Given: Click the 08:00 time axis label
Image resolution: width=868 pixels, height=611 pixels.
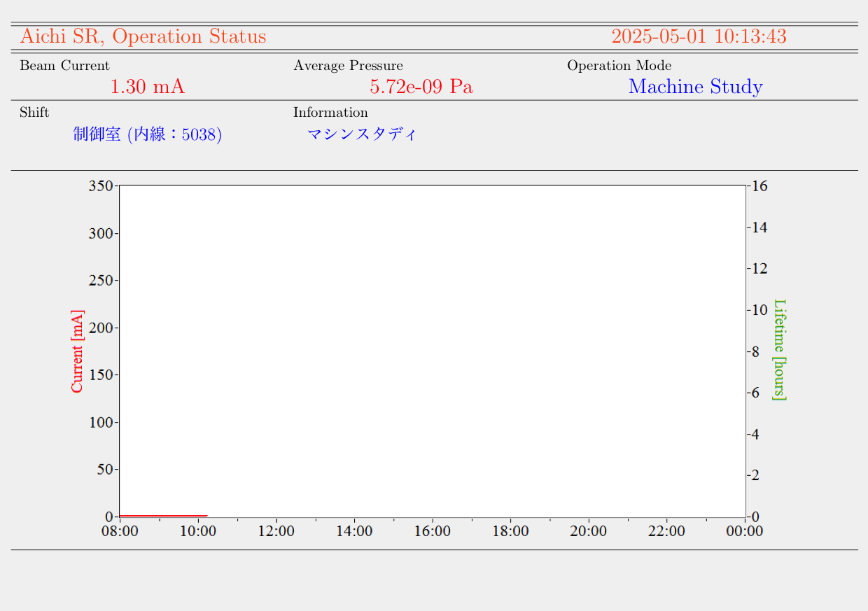Looking at the screenshot, I should pos(120,531).
